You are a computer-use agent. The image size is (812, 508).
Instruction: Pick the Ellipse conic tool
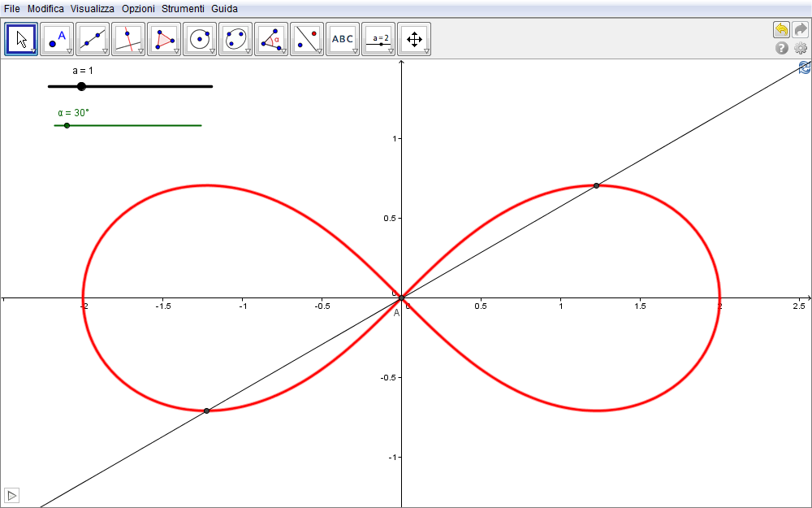coord(235,38)
